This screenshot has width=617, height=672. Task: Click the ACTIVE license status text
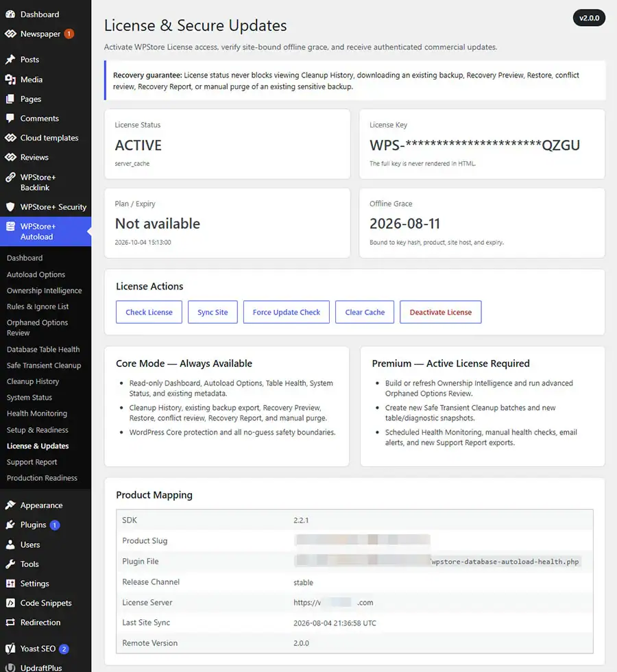[x=138, y=145]
